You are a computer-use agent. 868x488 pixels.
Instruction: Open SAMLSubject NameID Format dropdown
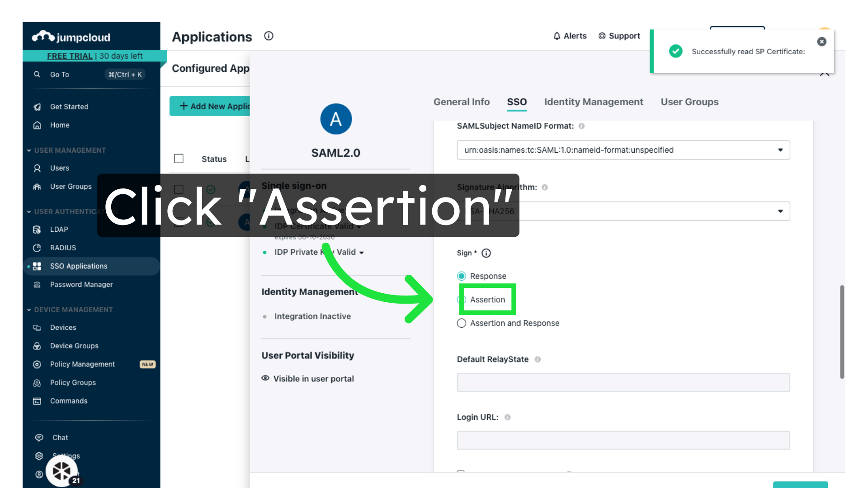click(623, 150)
